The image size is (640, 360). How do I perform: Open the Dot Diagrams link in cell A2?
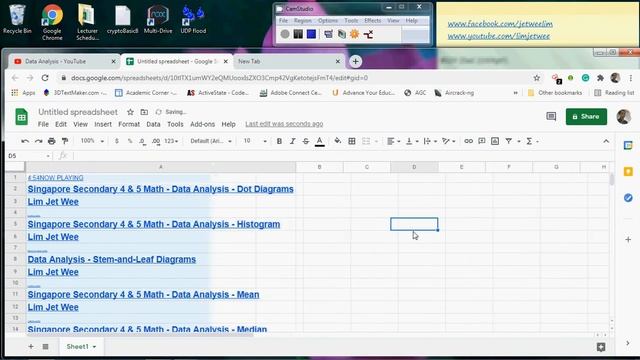160,189
